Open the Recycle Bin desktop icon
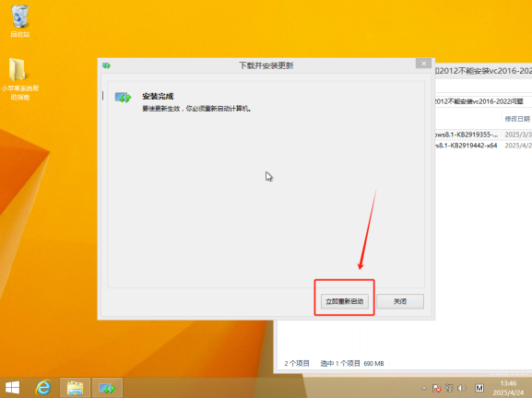This screenshot has height=398, width=532. click(20, 21)
